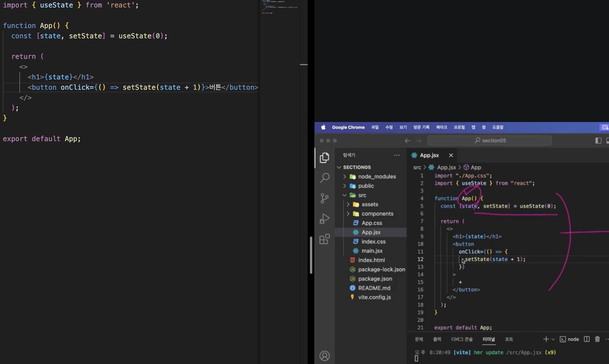Open README.md in the explorer
Viewport: 609px width, 364px height.
[x=374, y=288]
